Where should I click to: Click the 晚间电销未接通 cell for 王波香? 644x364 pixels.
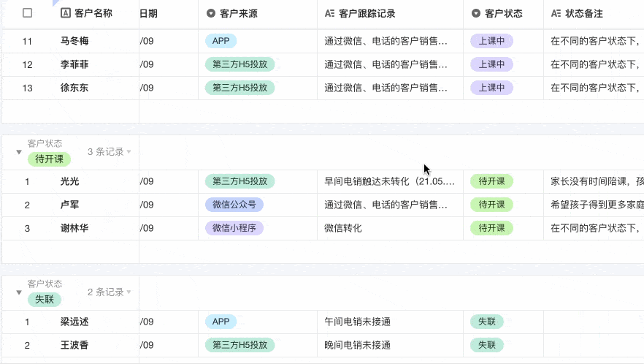358,345
